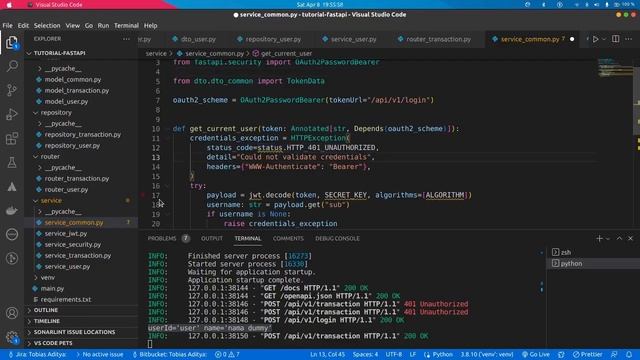This screenshot has height=360, width=640.
Task: Click the errors and warnings counter
Action: pyautogui.click(x=227, y=354)
